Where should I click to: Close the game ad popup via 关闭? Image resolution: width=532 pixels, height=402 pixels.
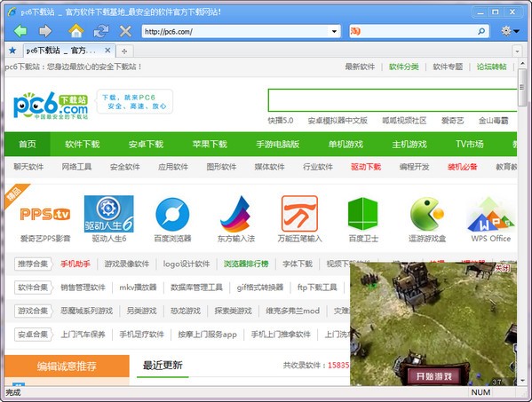[x=502, y=268]
